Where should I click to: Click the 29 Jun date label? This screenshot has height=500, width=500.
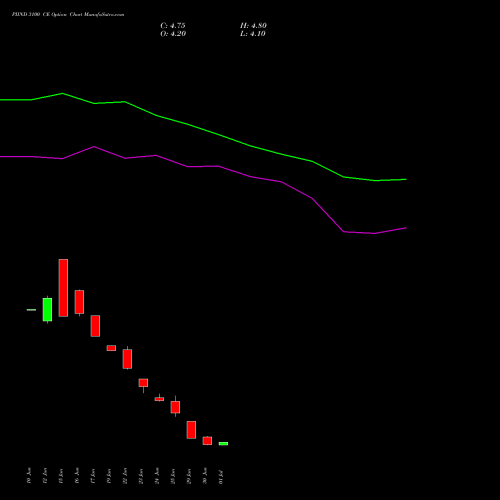[189, 476]
